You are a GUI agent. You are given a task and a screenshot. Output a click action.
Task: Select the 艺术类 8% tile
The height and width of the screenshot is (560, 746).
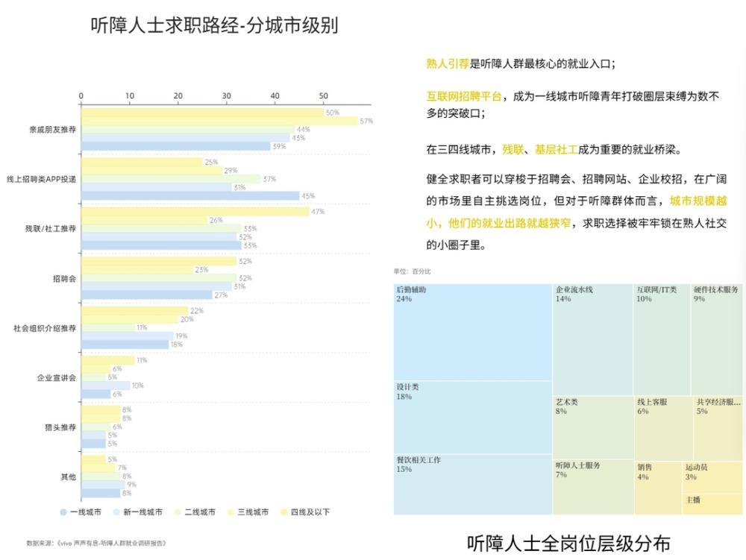pos(593,427)
